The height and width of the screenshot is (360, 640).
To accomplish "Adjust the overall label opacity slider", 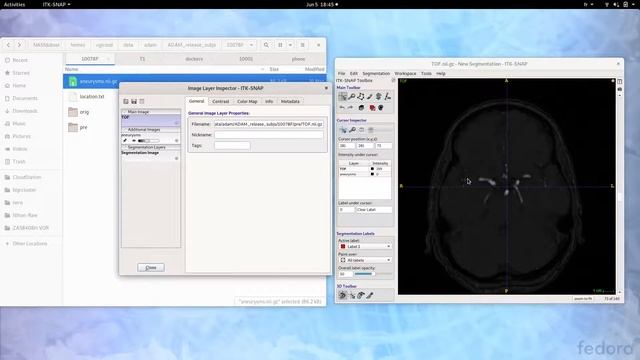I will pyautogui.click(x=373, y=274).
